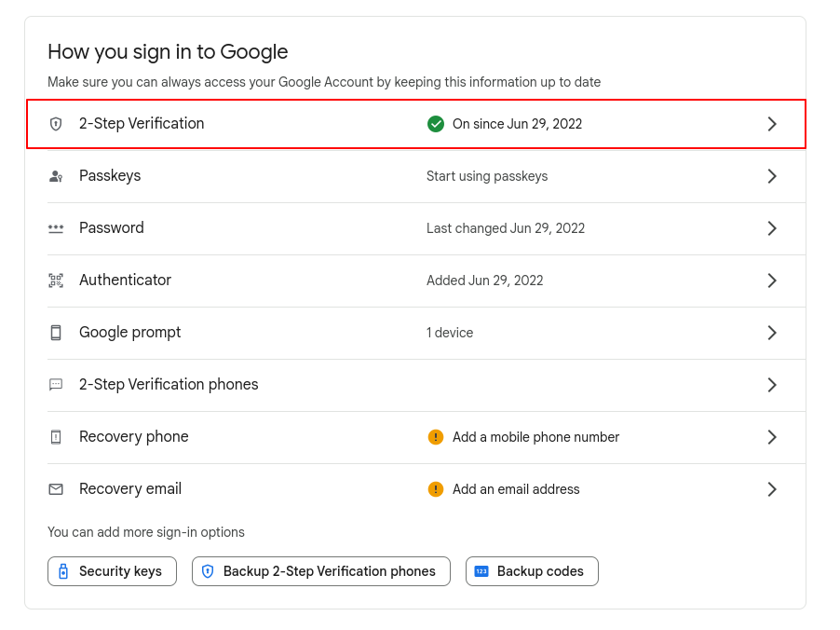Click the shield icon in Backup 2-Step Verification phones

(208, 571)
